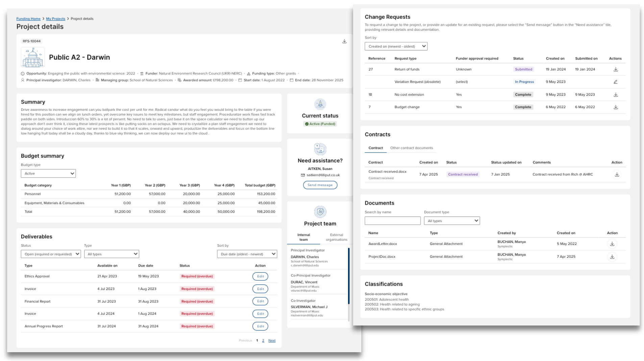644x361 pixels.
Task: Click the In Progress status badge
Action: point(524,82)
